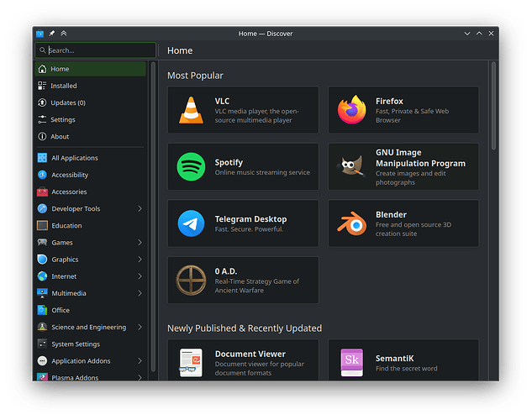Open the About page
The width and height of the screenshot is (532, 420).
90,137
